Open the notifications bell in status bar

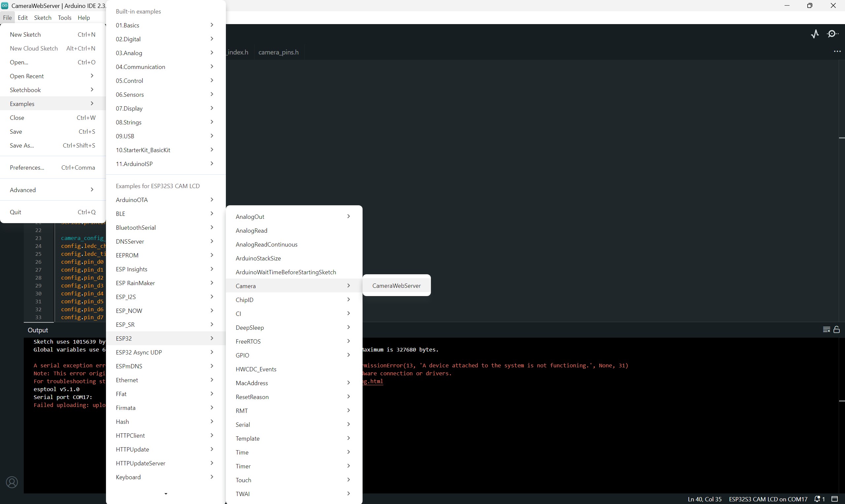coord(818,499)
